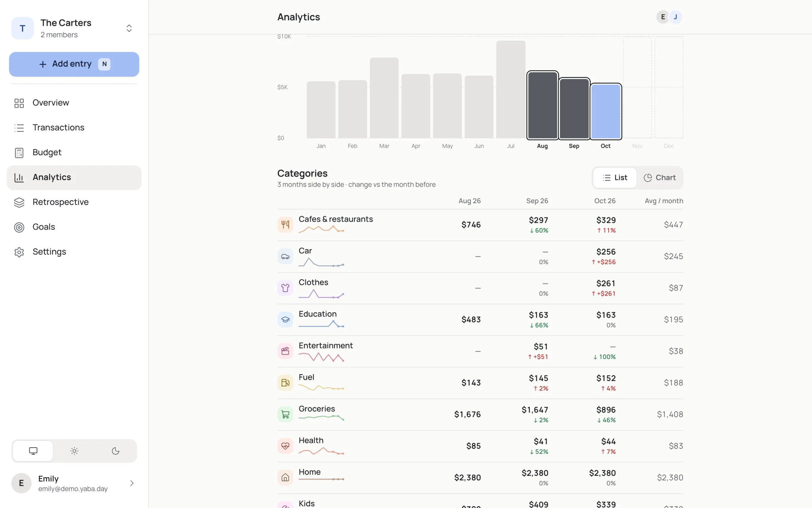The image size is (812, 508).
Task: Open the Retrospective page
Action: click(x=74, y=202)
